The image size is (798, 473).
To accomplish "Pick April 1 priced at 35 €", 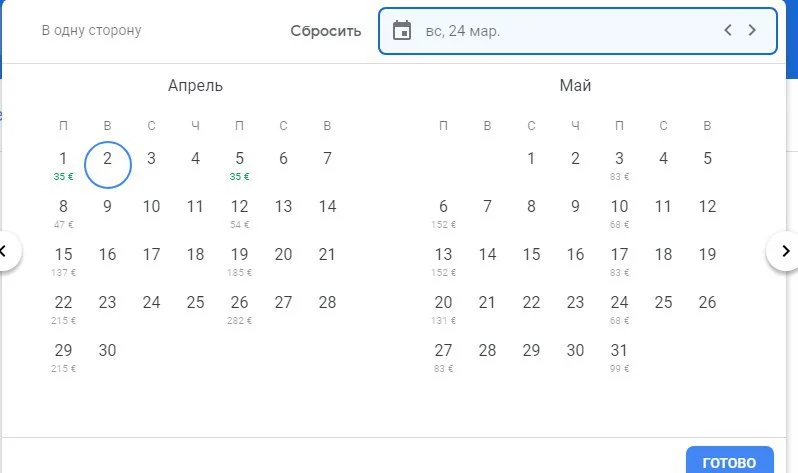I will 64,163.
